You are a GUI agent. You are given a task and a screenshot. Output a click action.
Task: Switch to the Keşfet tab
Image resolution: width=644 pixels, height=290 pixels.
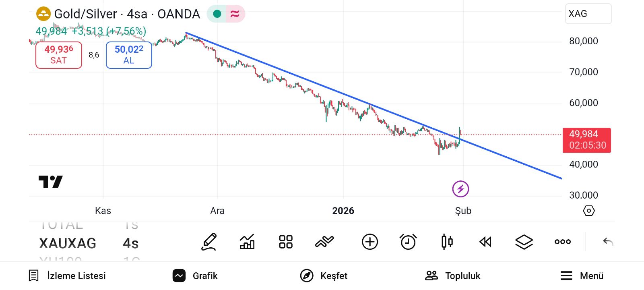coord(324,276)
